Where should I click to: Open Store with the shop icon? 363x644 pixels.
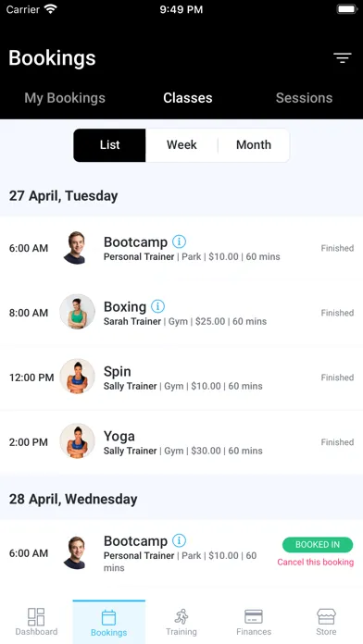tap(326, 622)
